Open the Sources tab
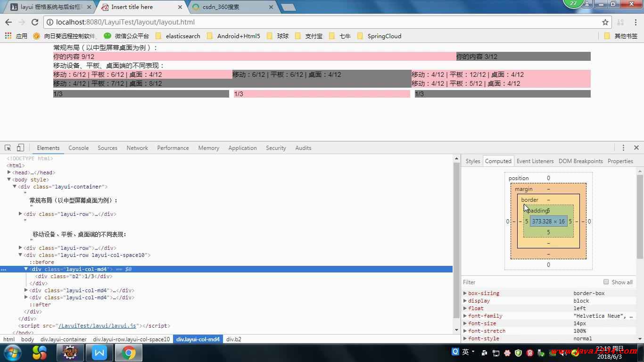This screenshot has height=362, width=644. pyautogui.click(x=107, y=148)
